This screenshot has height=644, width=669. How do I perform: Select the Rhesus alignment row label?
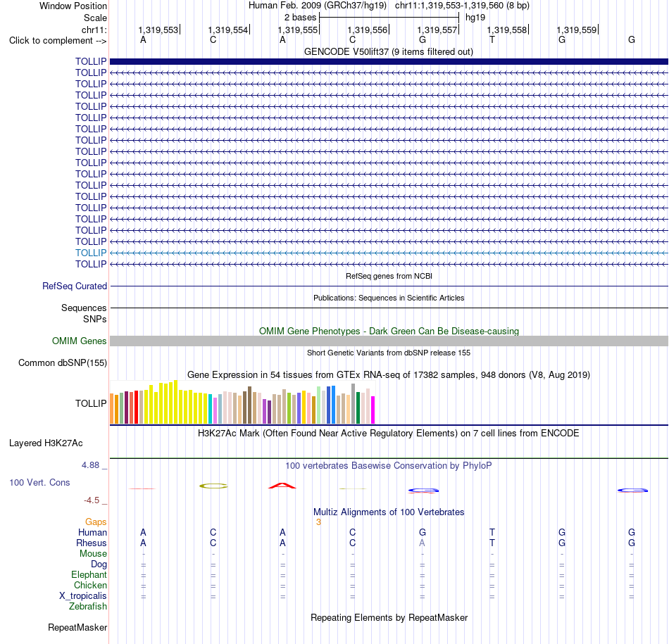(x=92, y=543)
